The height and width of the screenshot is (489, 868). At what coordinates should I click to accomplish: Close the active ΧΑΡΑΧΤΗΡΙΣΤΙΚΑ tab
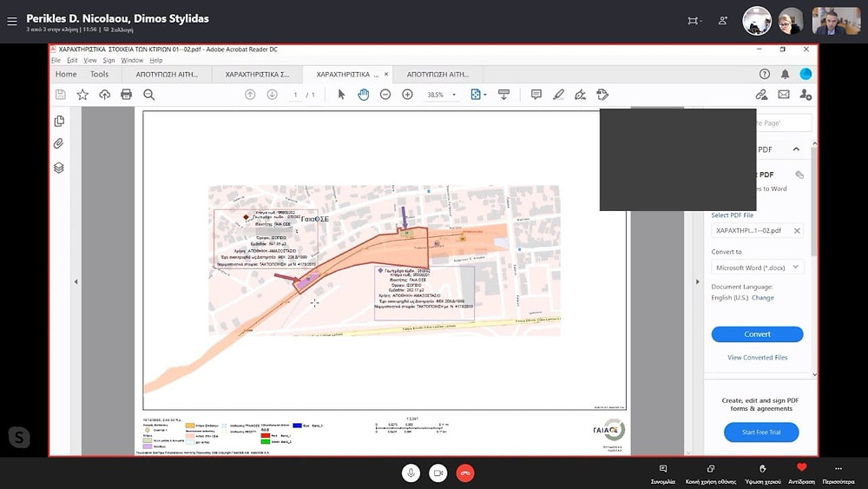point(386,74)
